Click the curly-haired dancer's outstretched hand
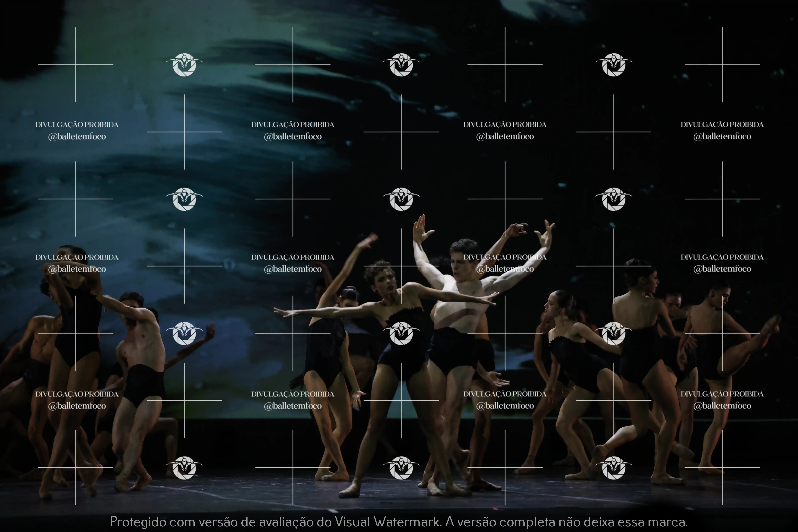Screen dimensions: 798x532 pyautogui.click(x=282, y=312)
